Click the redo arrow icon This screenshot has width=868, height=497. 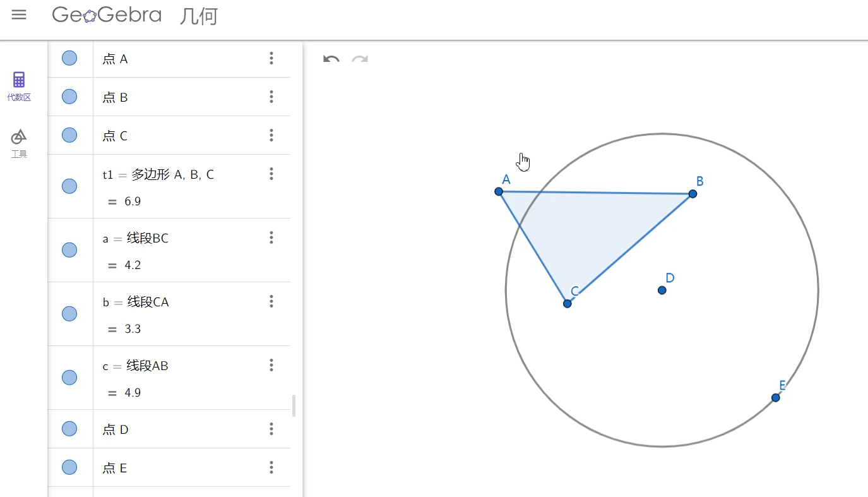pos(360,59)
